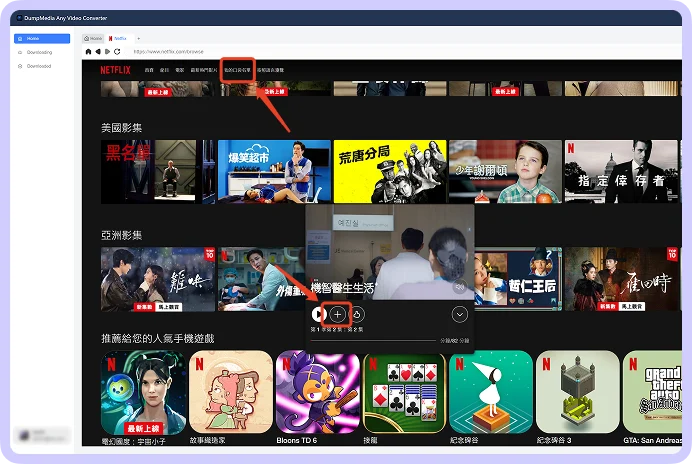The height and width of the screenshot is (464, 692).
Task: Open 節目 in Netflix navigation
Action: point(164,70)
